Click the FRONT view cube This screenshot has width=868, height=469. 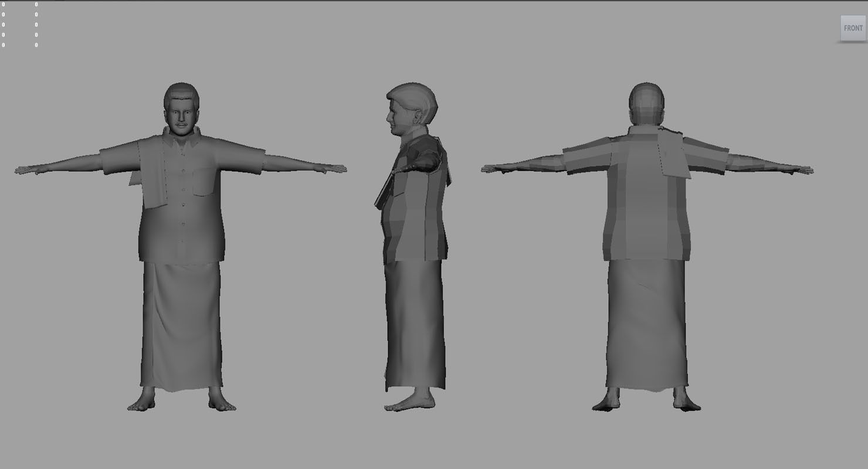(853, 28)
